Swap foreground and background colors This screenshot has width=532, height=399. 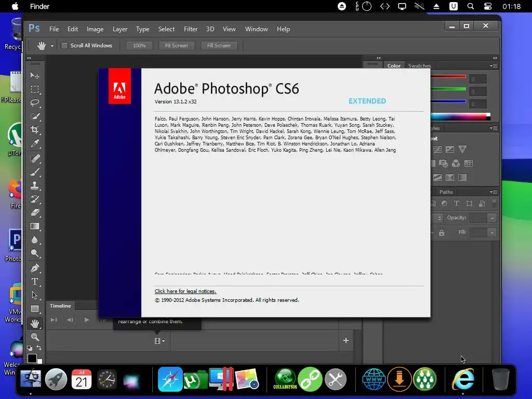coord(39,348)
